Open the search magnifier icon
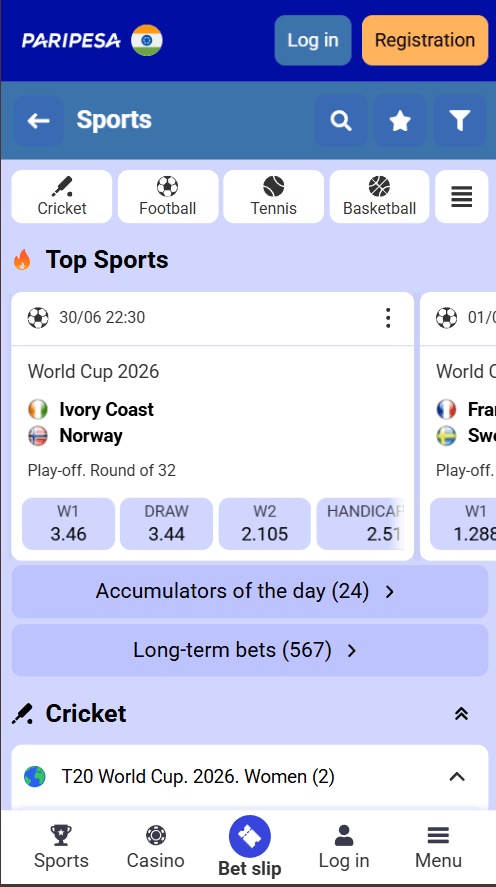Viewport: 496px width, 887px height. (x=341, y=120)
